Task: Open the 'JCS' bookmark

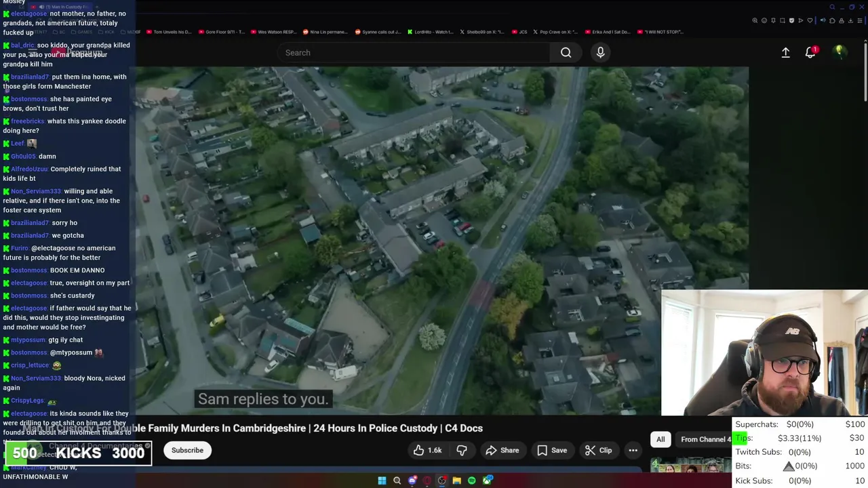Action: pos(520,32)
